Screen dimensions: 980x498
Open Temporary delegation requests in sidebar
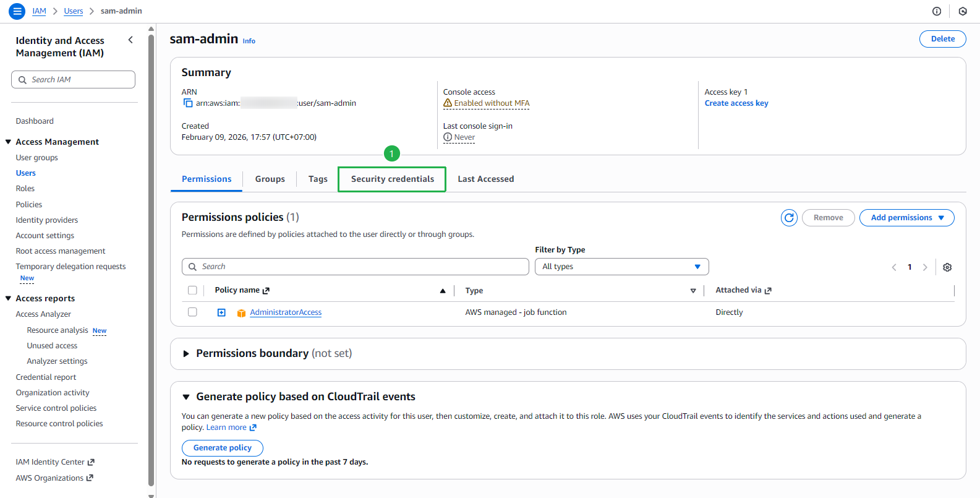coord(70,267)
